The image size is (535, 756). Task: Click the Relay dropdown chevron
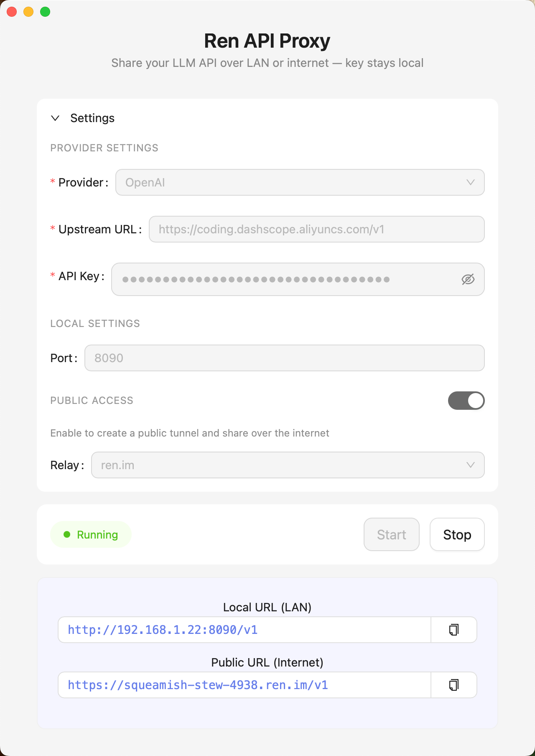tap(471, 465)
